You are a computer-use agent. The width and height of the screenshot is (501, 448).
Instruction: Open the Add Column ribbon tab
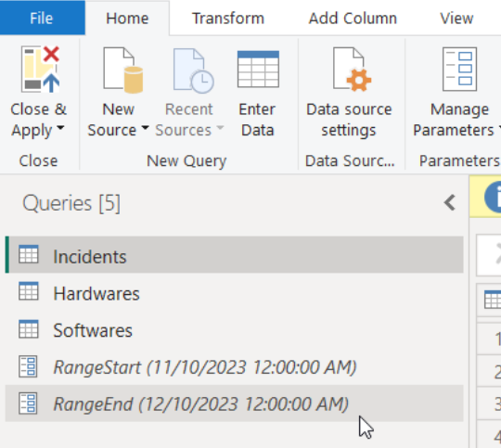(353, 19)
